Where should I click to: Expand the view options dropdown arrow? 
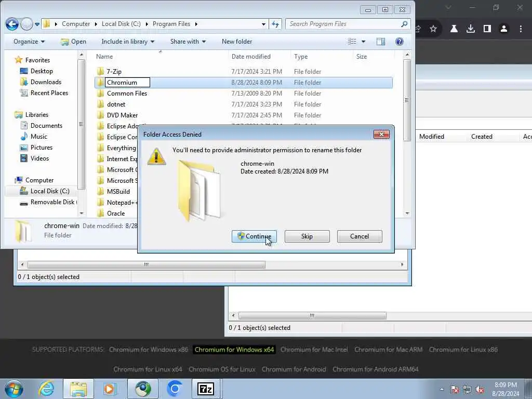click(363, 42)
